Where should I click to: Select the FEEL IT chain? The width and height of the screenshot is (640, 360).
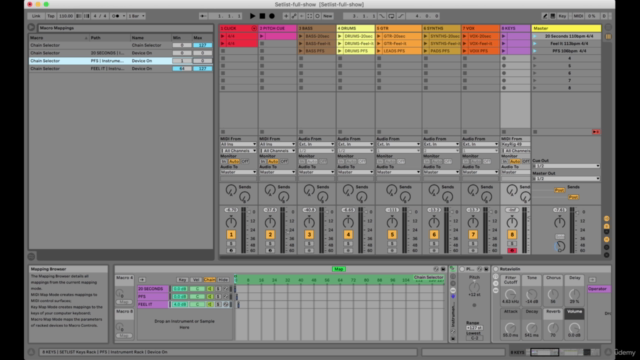pos(153,304)
